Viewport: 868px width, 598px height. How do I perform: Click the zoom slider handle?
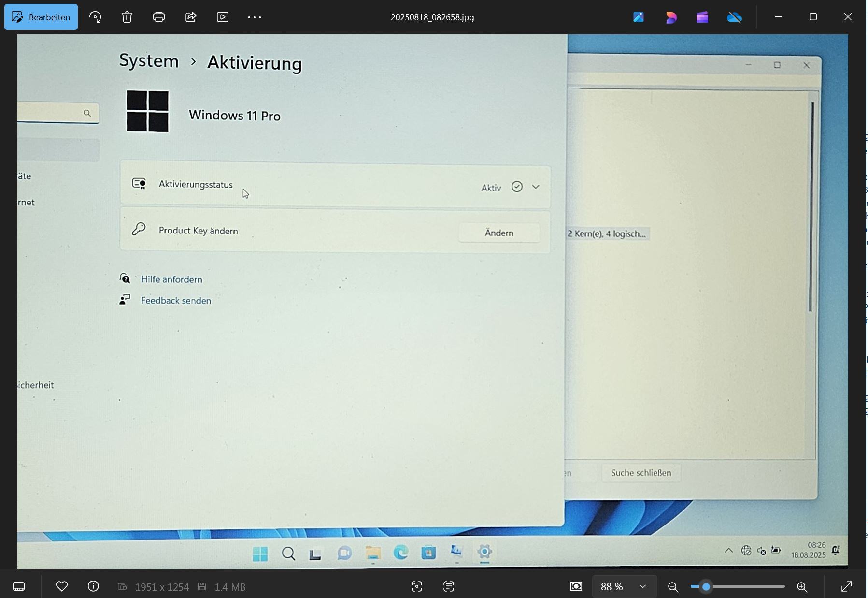(x=706, y=586)
